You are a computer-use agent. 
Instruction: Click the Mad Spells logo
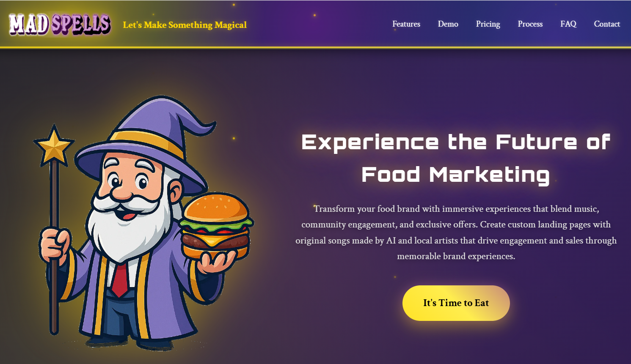coord(60,24)
